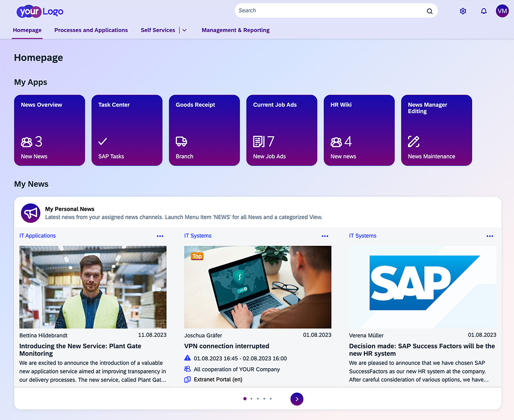
Task: Open IT Systems link above SAP article
Action: 363,236
